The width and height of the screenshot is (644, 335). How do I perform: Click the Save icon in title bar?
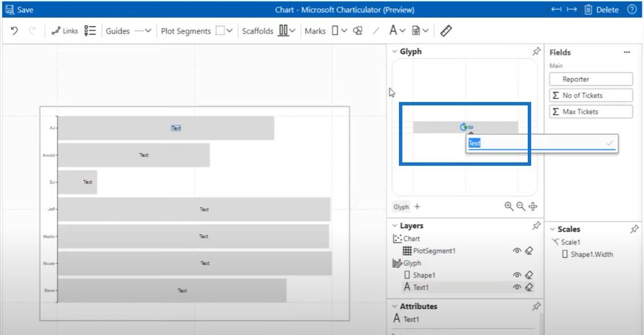10,10
